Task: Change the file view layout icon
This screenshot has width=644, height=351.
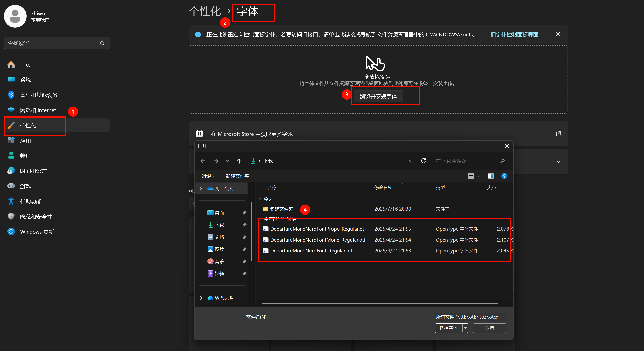Action: coord(471,176)
